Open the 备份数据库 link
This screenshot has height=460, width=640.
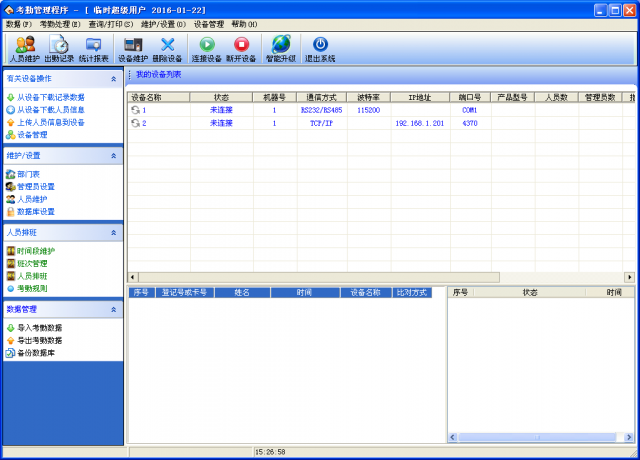pyautogui.click(x=36, y=353)
